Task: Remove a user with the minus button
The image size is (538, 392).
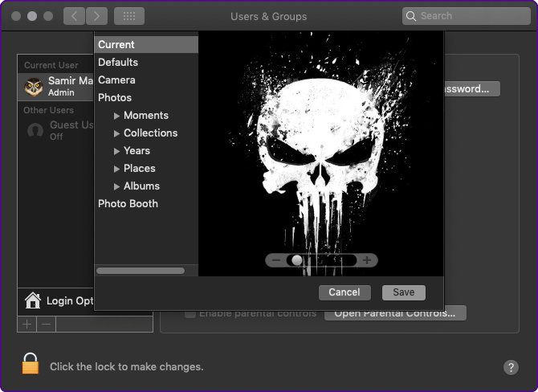Action: pyautogui.click(x=47, y=324)
